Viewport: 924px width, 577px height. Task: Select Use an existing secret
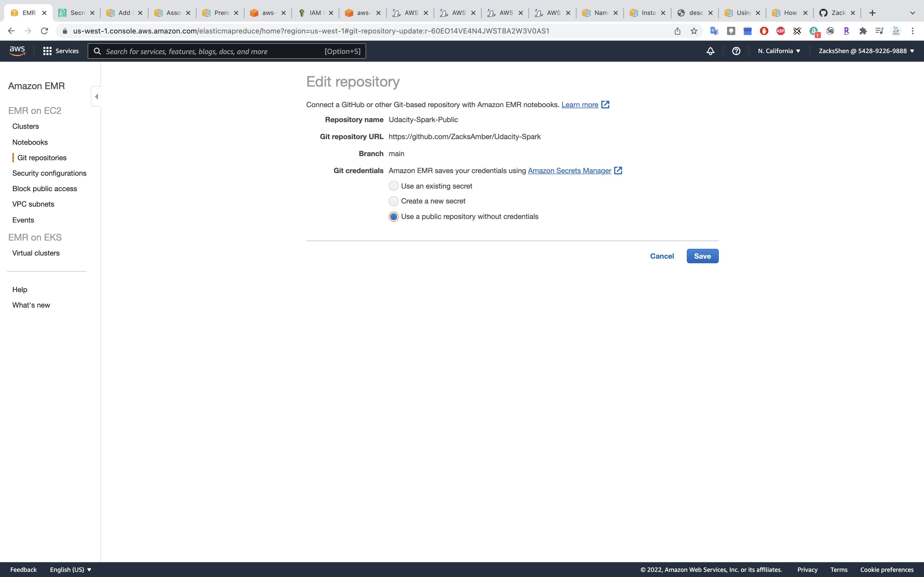(x=394, y=186)
